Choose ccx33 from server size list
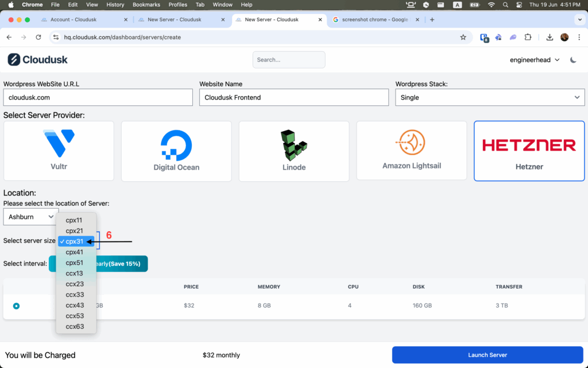Image resolution: width=588 pixels, height=368 pixels. [75, 294]
